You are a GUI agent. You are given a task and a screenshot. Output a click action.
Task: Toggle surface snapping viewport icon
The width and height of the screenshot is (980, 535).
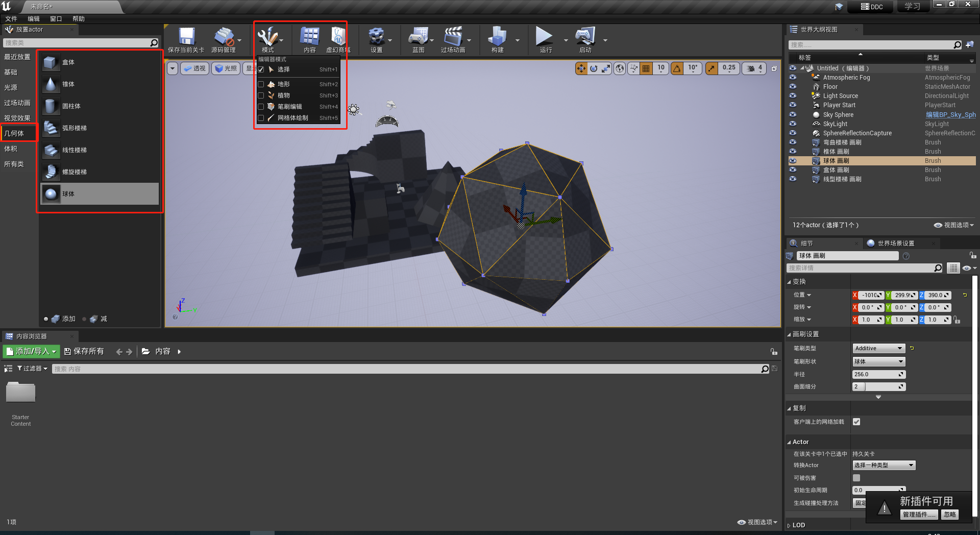pyautogui.click(x=634, y=68)
